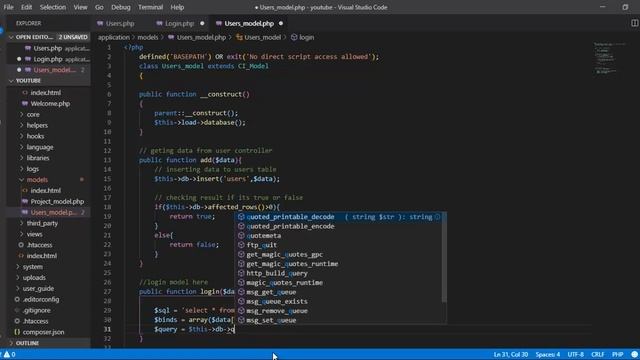The width and height of the screenshot is (640, 360).
Task: Open the File menu
Action: 8,7
